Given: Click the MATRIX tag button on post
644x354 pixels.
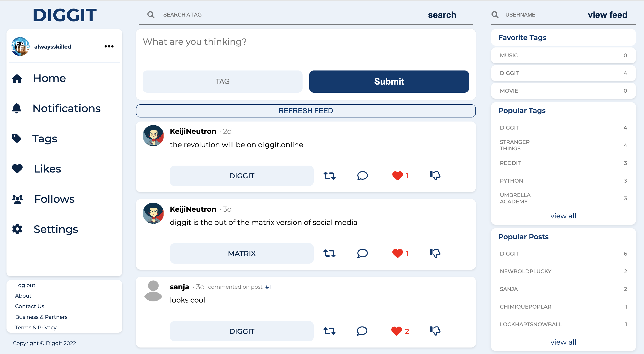Looking at the screenshot, I should (242, 254).
